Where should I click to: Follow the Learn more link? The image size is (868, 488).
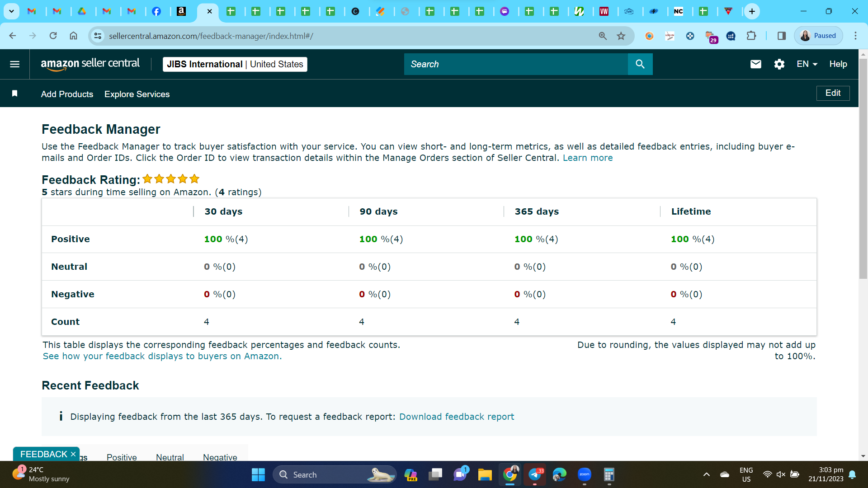click(x=588, y=158)
